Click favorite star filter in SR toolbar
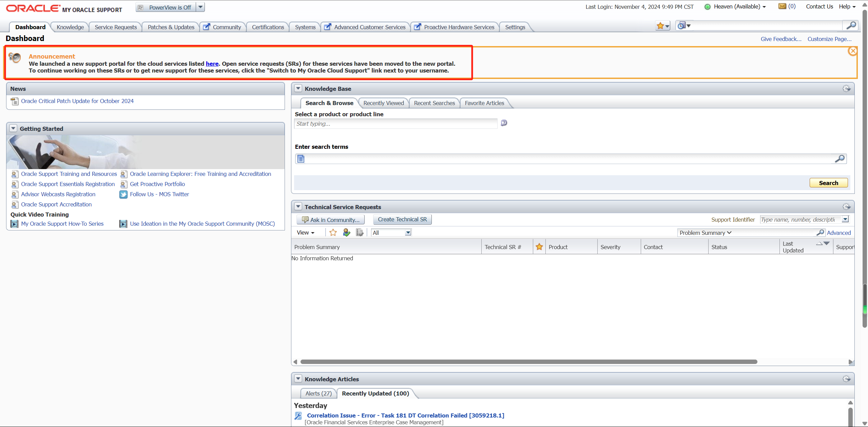 pos(333,232)
